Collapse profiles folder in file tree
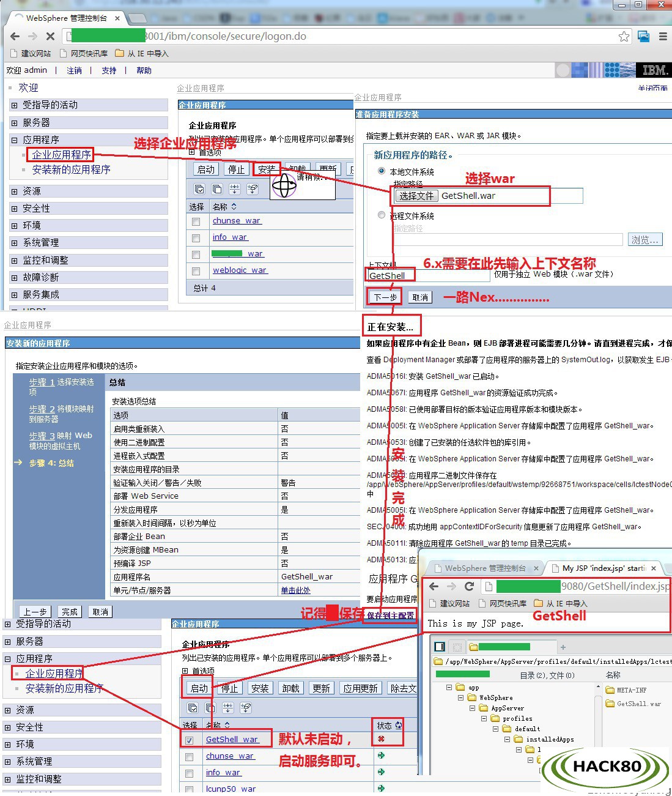Image resolution: width=672 pixels, height=796 pixels. (484, 718)
